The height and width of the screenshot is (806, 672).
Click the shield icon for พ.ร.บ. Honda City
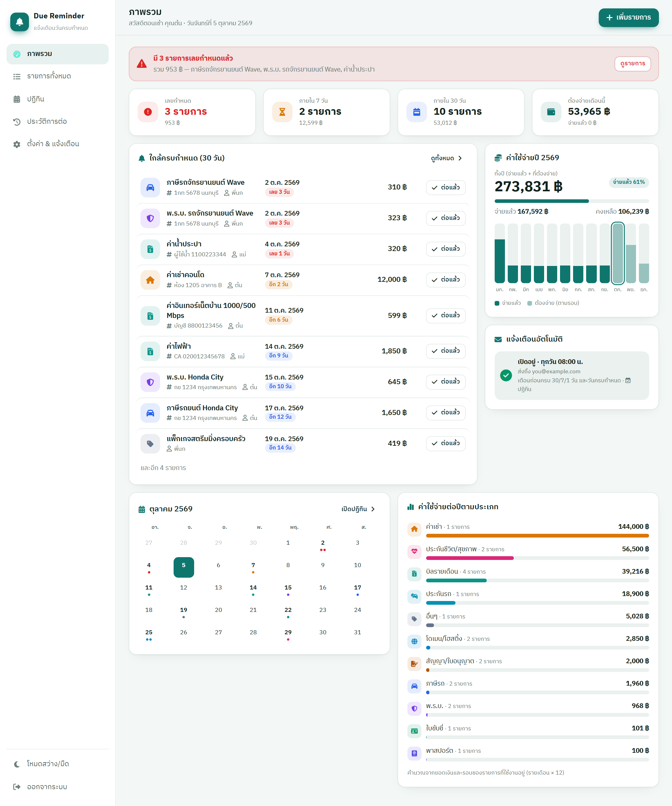[x=150, y=382]
